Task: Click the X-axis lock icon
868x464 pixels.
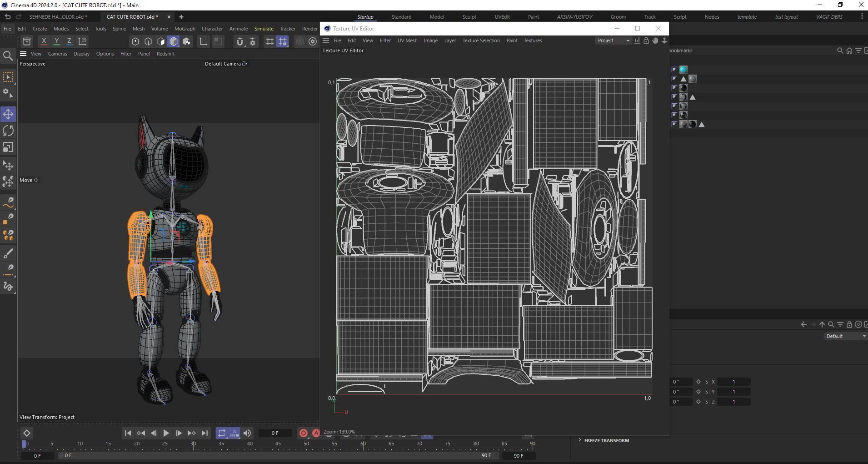Action: click(44, 41)
